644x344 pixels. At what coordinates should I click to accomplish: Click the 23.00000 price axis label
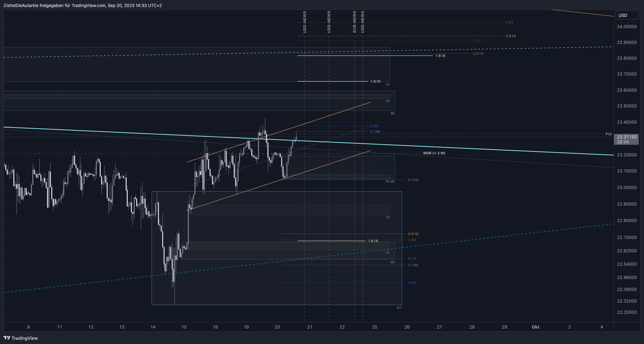click(x=627, y=188)
